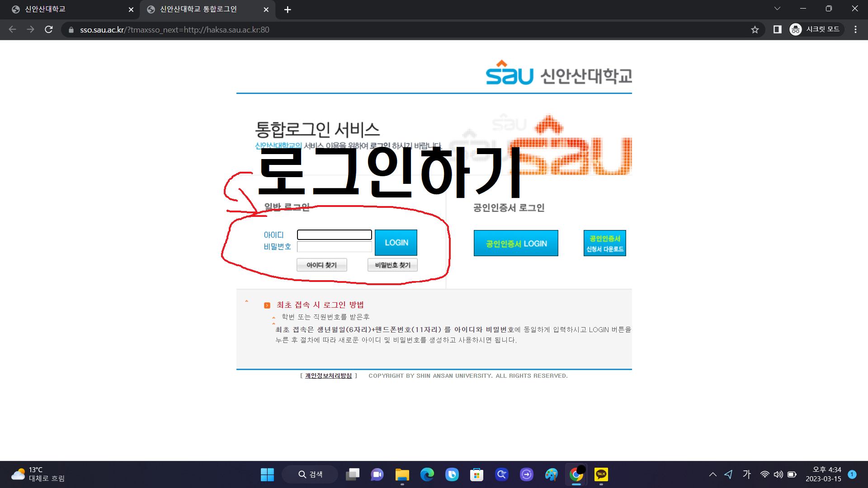868x488 pixels.
Task: Launch Microsoft Edge from taskbar
Action: (x=427, y=474)
